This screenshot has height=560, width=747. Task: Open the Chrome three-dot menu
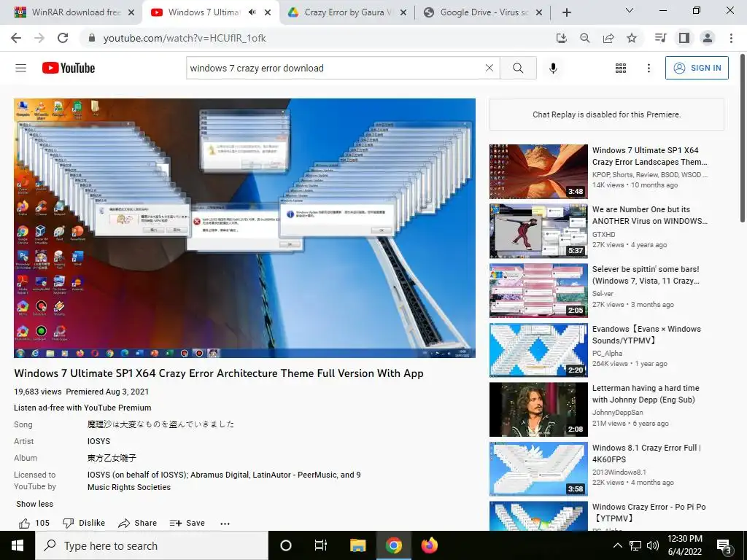click(731, 38)
